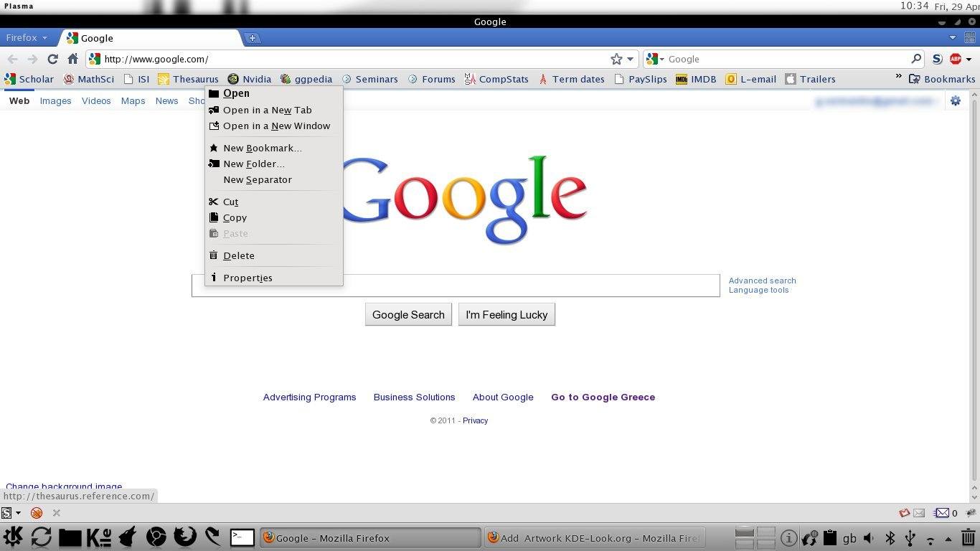The width and height of the screenshot is (980, 551).
Task: Choose Open in the context menu
Action: pos(273,93)
